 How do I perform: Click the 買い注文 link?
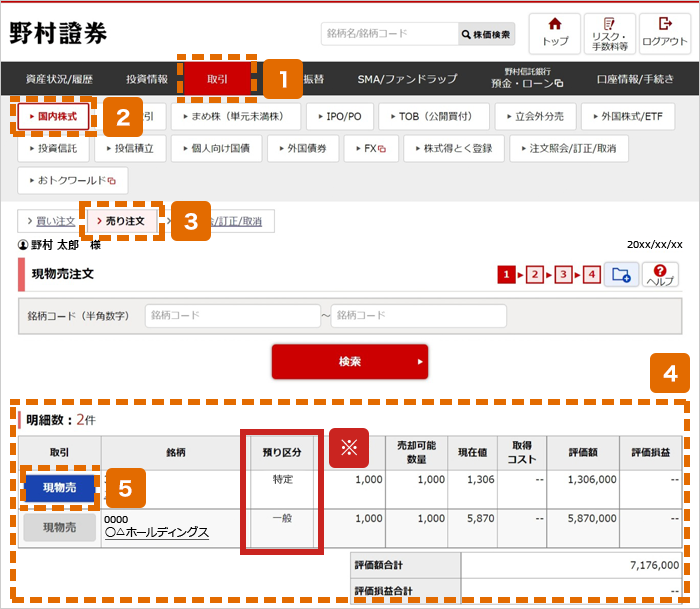coord(55,221)
